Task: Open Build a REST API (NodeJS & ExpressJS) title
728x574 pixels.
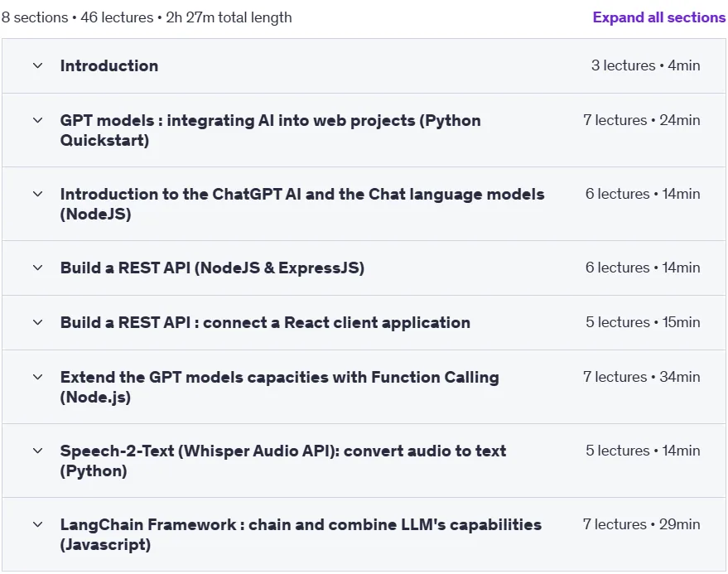Action: coord(212,268)
